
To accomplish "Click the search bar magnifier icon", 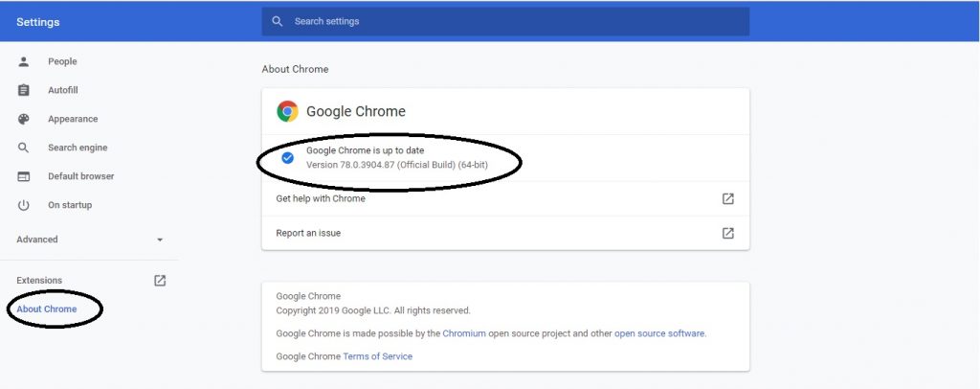I will click(278, 21).
